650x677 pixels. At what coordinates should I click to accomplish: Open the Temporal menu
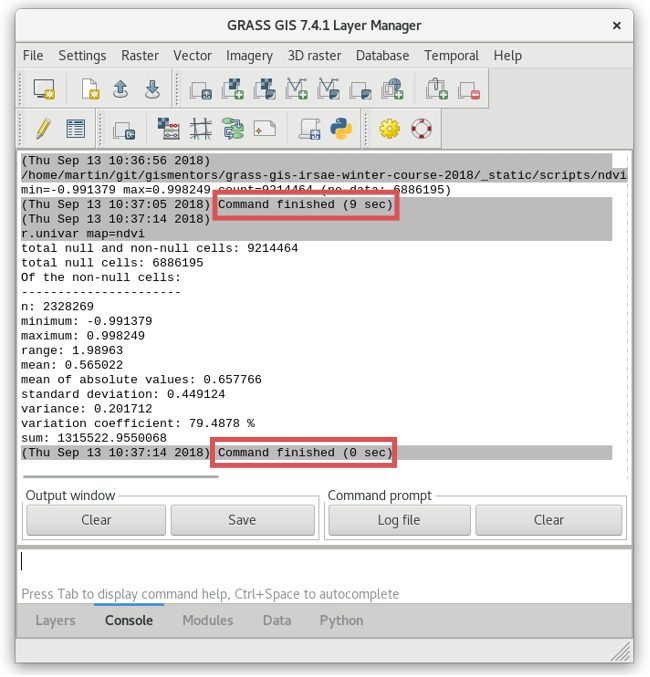(x=451, y=56)
